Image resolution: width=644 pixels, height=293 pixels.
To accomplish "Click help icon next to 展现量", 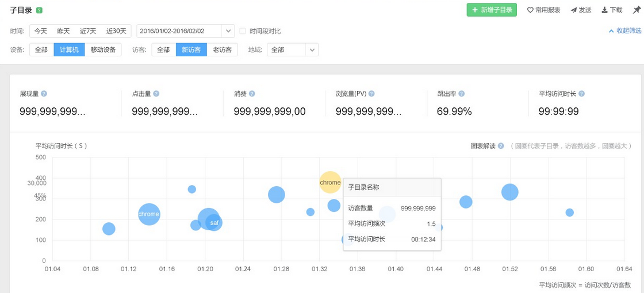I will click(x=44, y=94).
